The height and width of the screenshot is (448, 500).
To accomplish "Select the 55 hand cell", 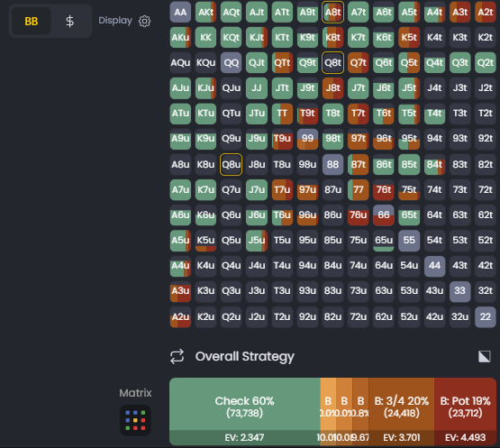I will pos(409,241).
